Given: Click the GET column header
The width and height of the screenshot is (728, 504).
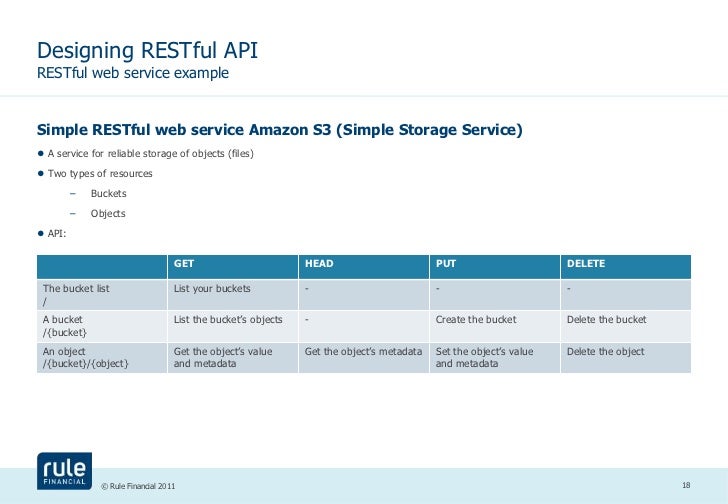Looking at the screenshot, I should 233,267.
